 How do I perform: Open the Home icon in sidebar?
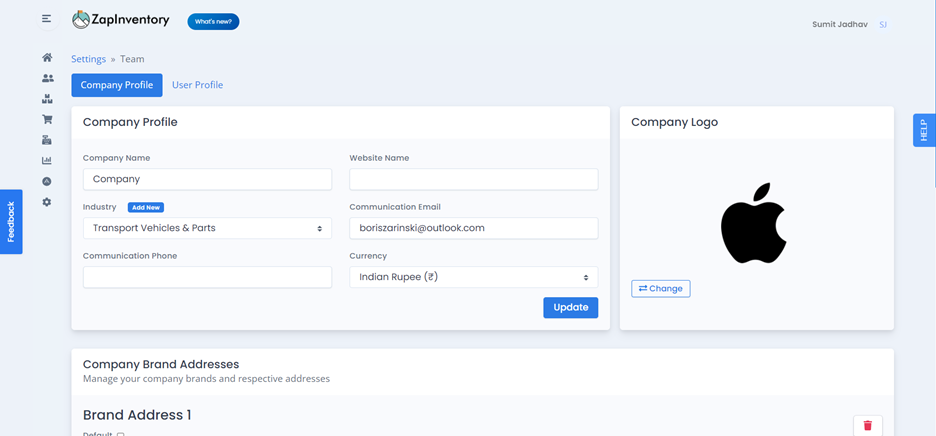coord(47,57)
